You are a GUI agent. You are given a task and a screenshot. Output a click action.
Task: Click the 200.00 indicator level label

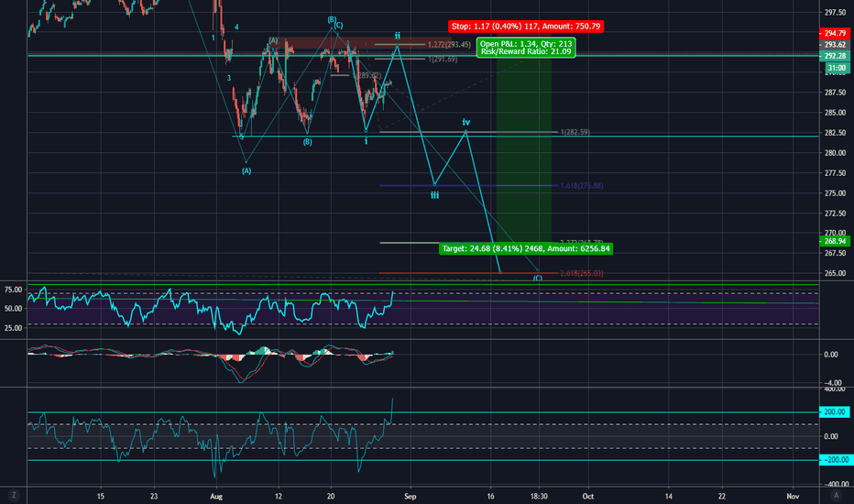coord(835,412)
